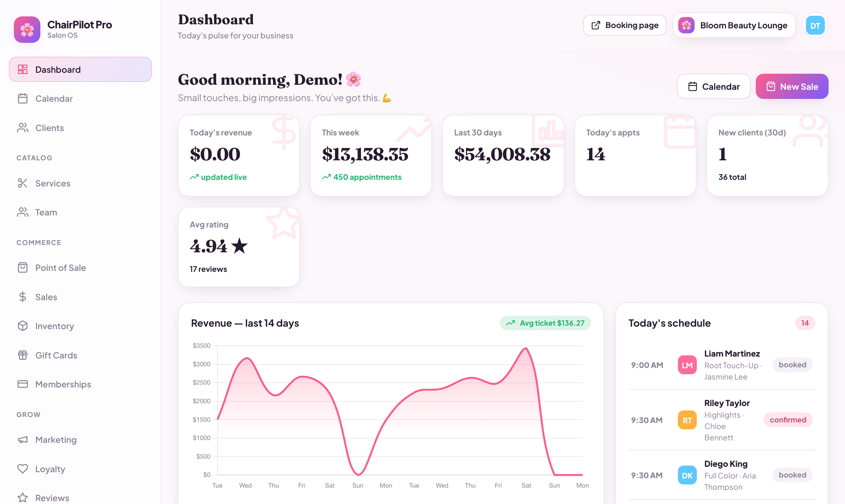Click the 14 count badge on Today's schedule
Image resolution: width=845 pixels, height=504 pixels.
point(805,323)
